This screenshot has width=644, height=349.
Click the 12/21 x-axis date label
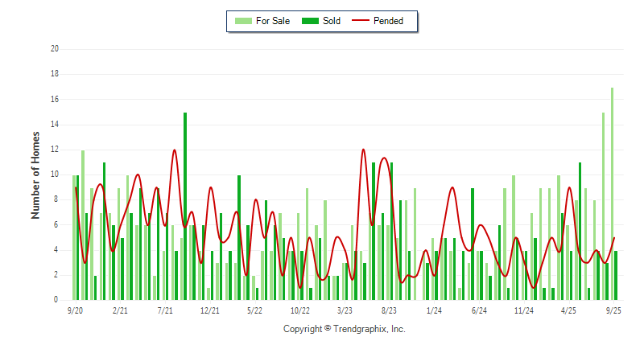(210, 310)
